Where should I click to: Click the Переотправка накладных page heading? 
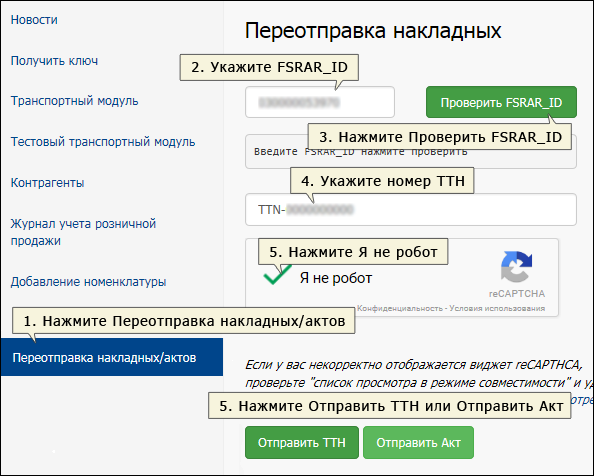373,30
